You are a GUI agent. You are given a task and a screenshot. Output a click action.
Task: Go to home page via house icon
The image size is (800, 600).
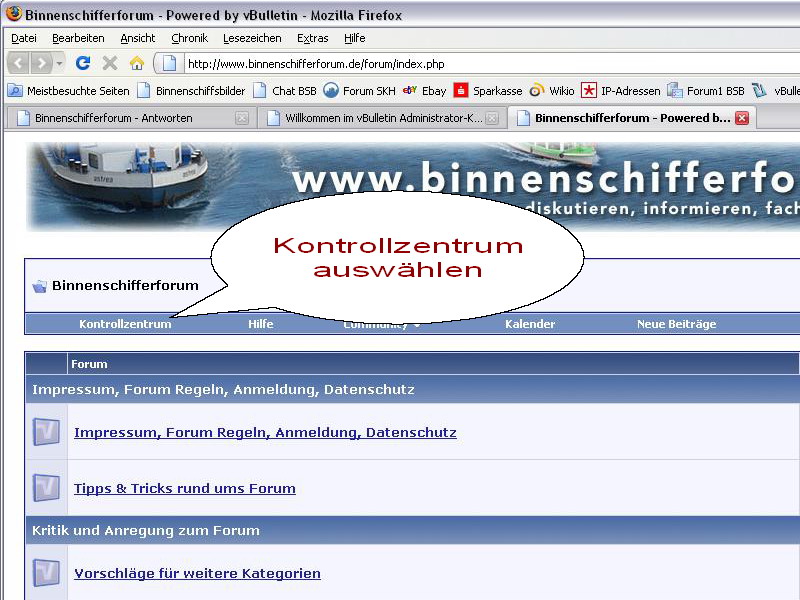click(x=137, y=63)
